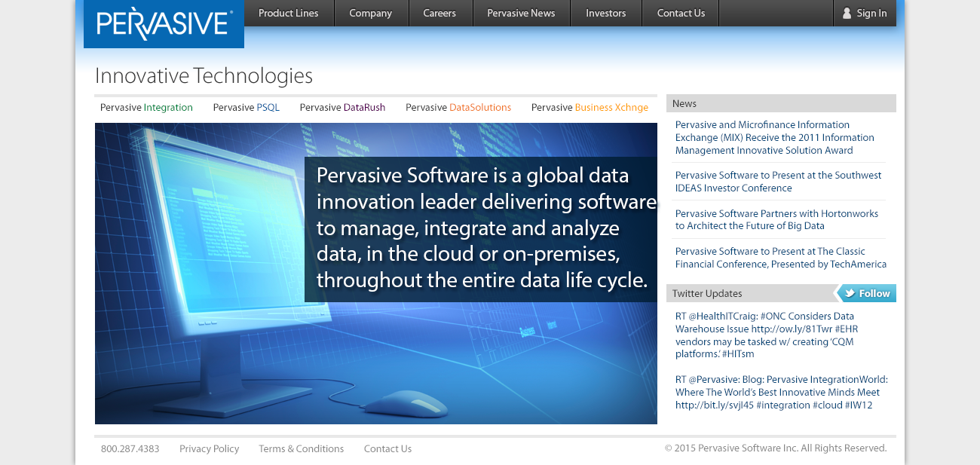The width and height of the screenshot is (980, 465).
Task: Open the IntegrationWorld blog retweet
Action: pos(782,393)
